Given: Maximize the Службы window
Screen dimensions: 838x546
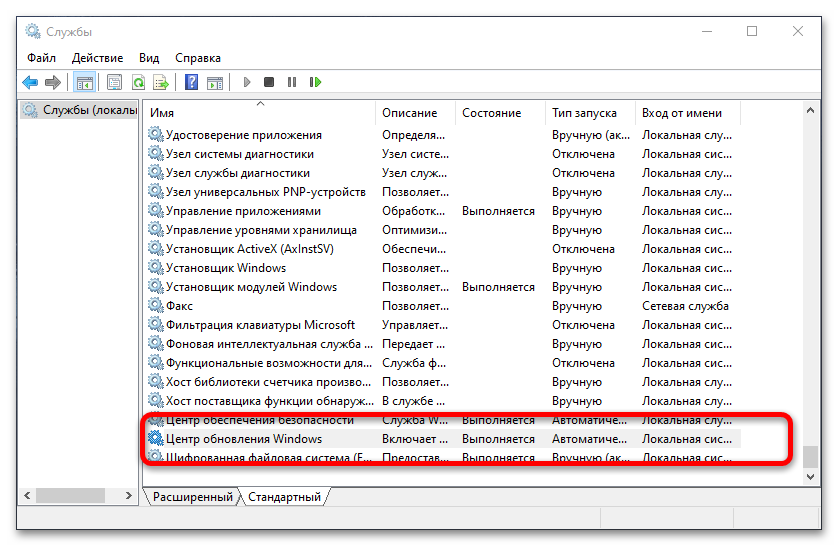Looking at the screenshot, I should tap(752, 32).
